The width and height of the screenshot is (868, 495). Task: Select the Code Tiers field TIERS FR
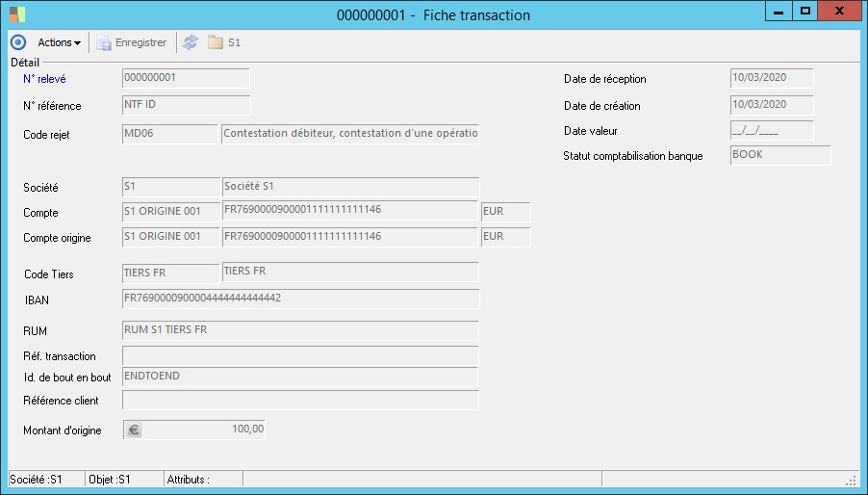170,274
